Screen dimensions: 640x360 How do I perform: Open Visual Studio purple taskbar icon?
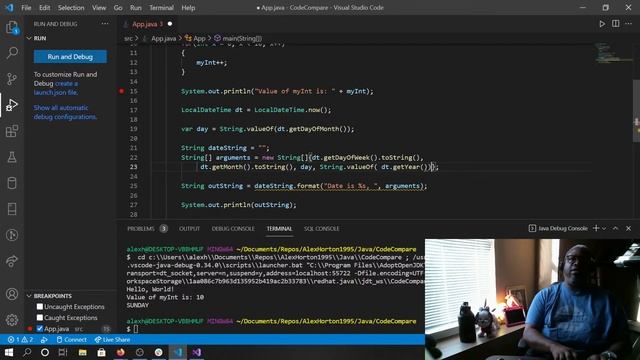coord(197,352)
